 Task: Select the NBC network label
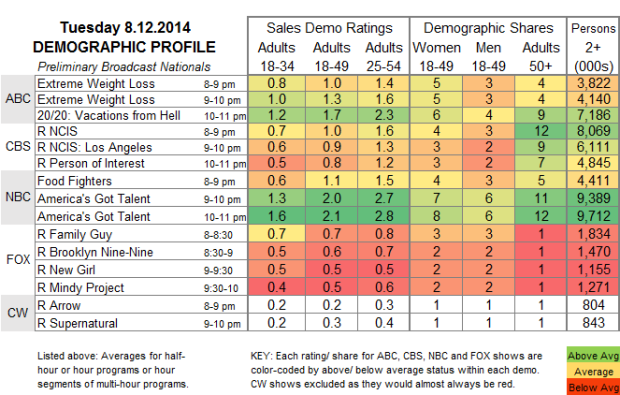18,197
